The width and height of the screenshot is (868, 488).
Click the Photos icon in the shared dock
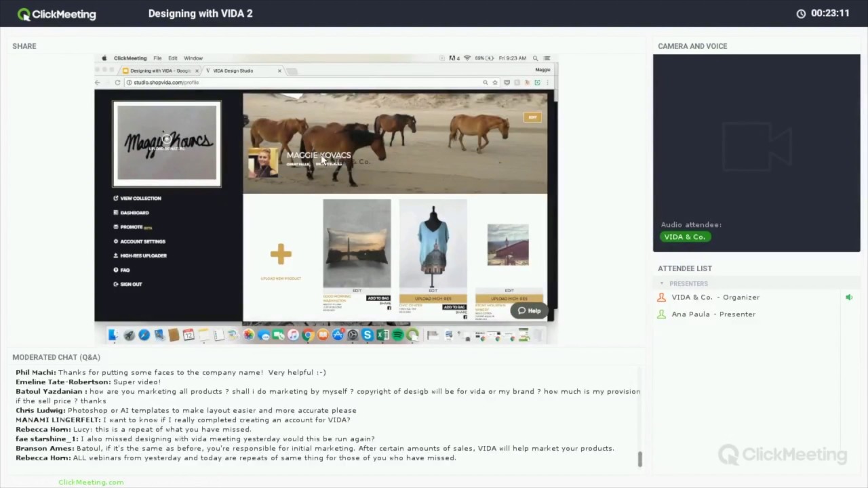[x=249, y=335]
